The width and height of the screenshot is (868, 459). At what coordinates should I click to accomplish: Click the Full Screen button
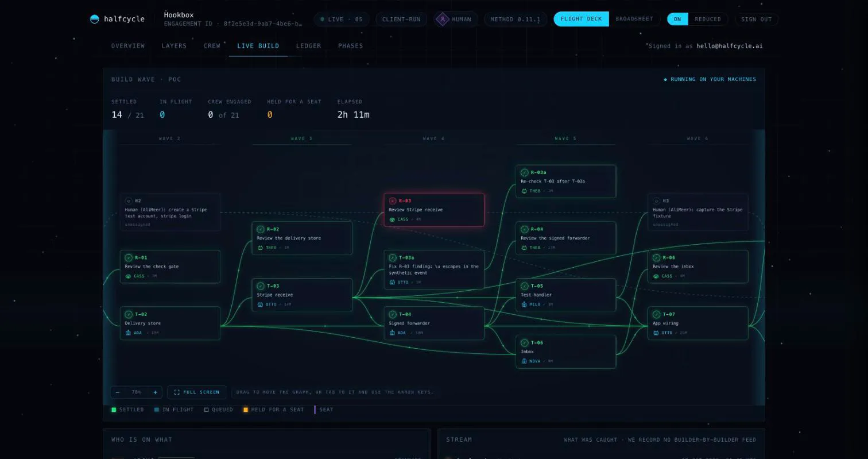point(196,392)
